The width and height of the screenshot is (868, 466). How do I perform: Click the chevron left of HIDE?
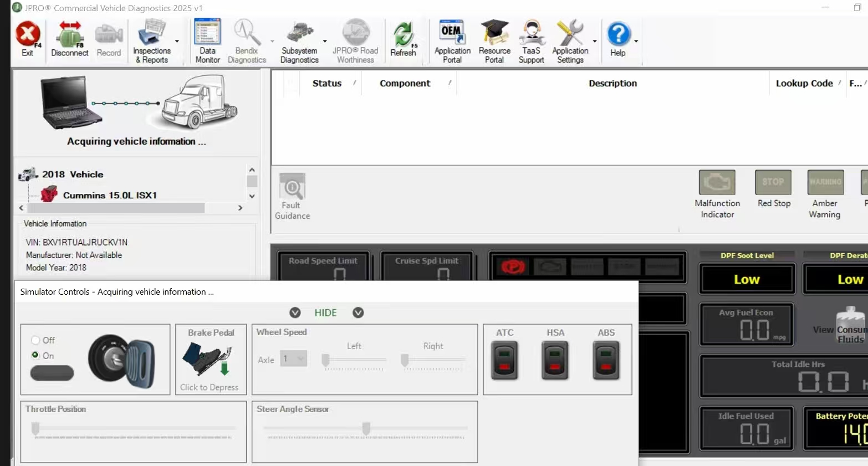(295, 313)
